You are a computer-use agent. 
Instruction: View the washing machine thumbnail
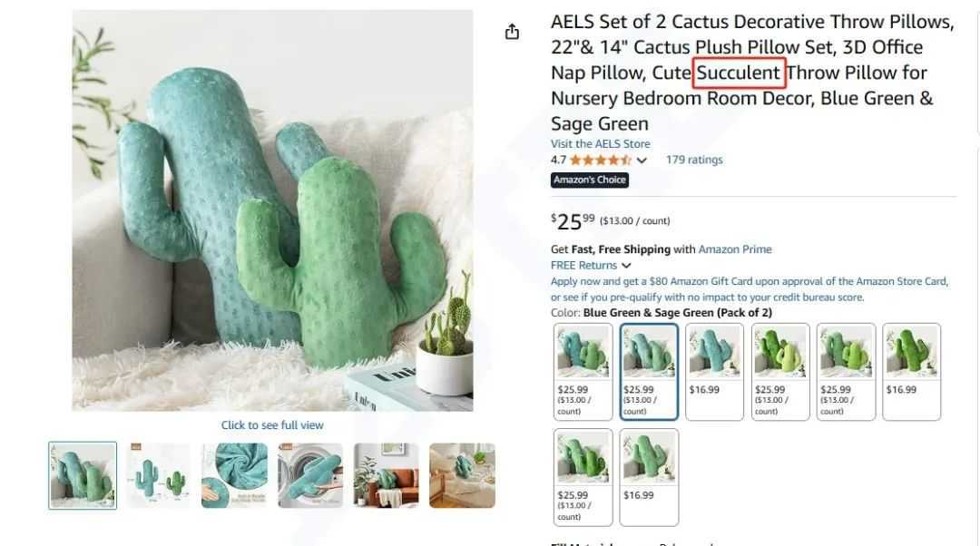click(310, 475)
